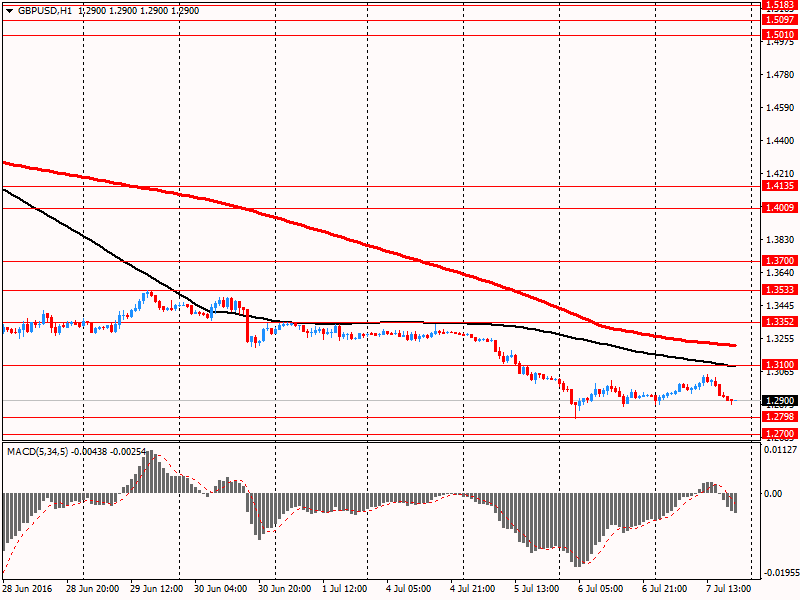Click the 28 Jun 2016 date on time axis
Viewport: 800px width, 600px height.
(x=28, y=590)
